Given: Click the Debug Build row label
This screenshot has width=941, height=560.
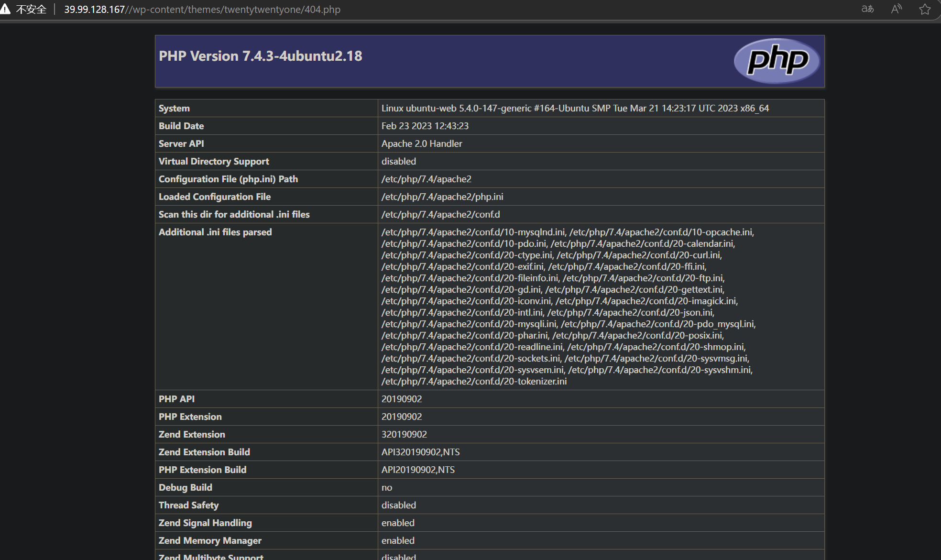Looking at the screenshot, I should pyautogui.click(x=185, y=487).
